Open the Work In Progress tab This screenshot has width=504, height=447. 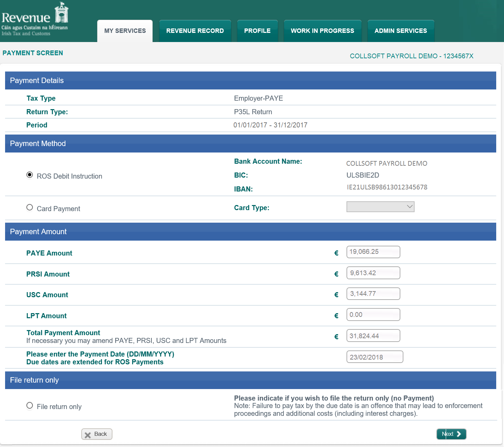click(322, 31)
